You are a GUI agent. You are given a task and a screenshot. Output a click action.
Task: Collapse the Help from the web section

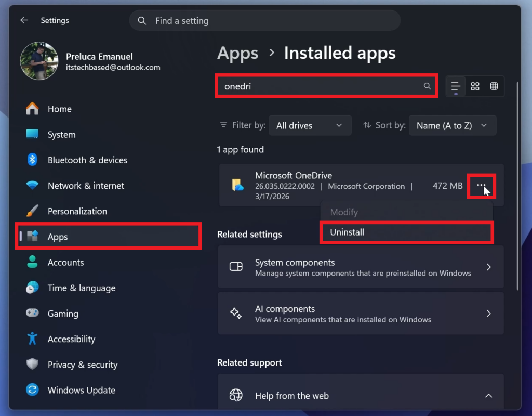[x=488, y=396]
